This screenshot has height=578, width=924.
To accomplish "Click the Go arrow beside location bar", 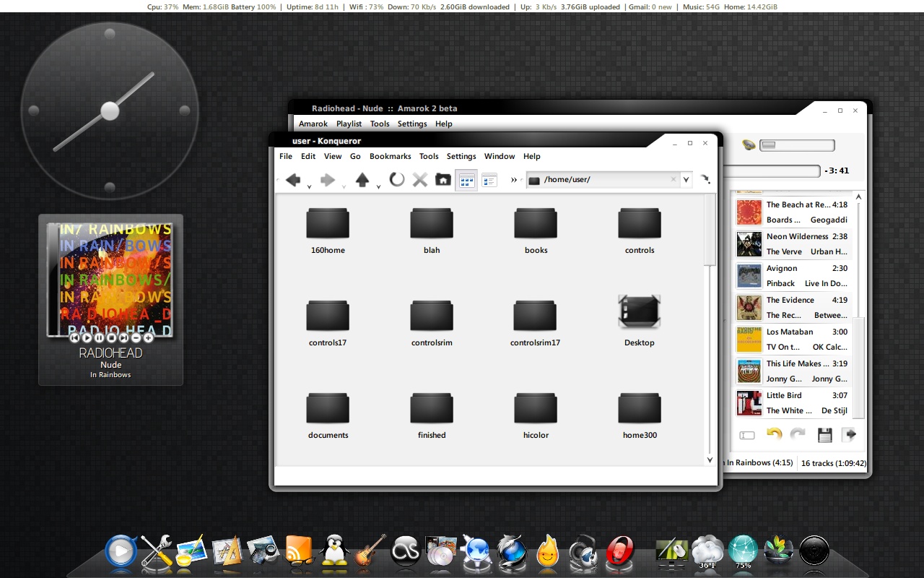I will pos(705,179).
